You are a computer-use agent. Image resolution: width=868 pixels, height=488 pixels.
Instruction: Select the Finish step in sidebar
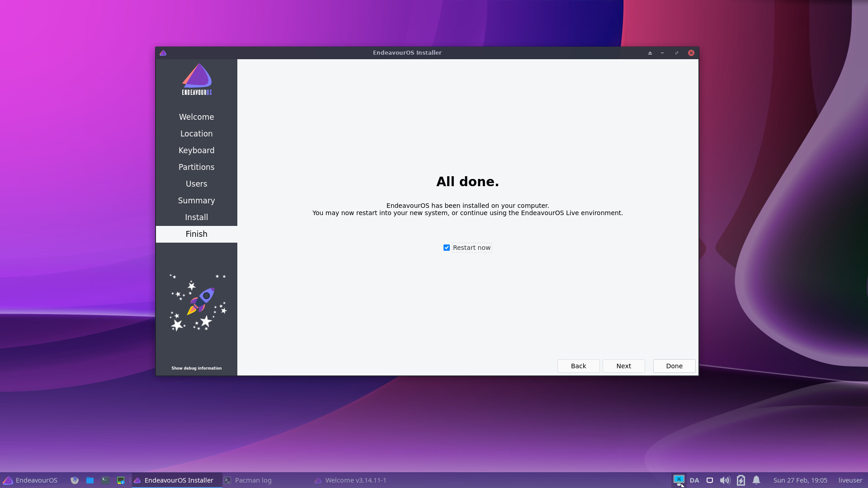coord(196,234)
